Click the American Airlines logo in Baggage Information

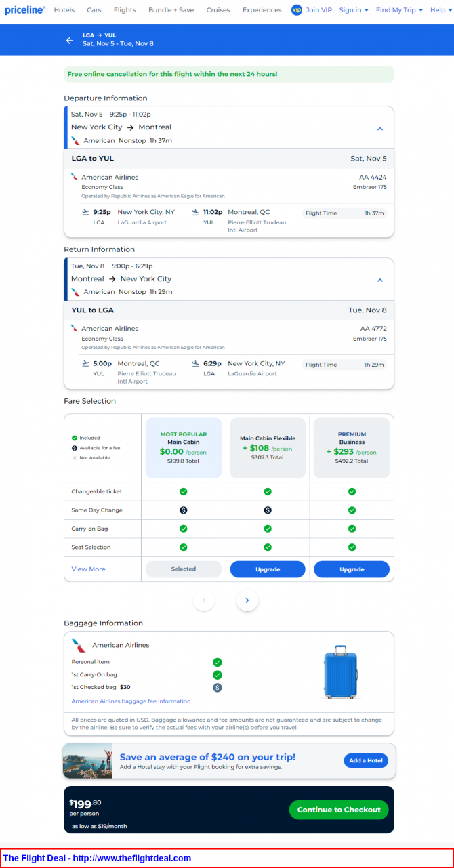coord(79,645)
